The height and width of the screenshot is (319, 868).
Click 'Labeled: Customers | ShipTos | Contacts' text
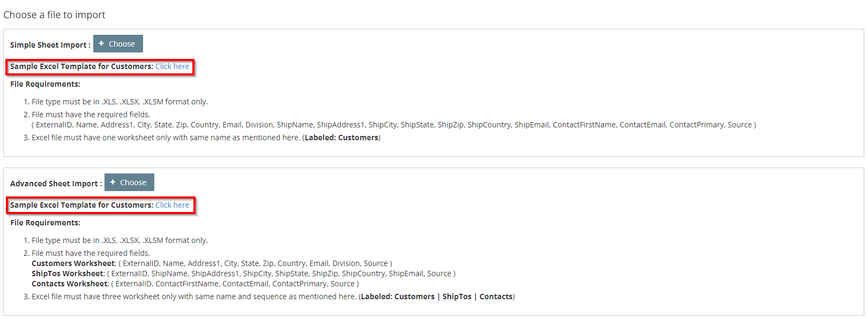(x=437, y=297)
